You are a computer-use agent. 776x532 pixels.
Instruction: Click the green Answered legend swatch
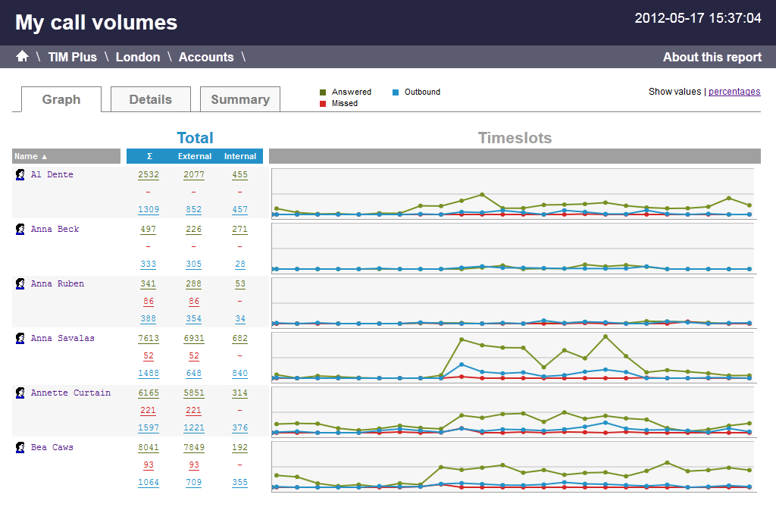322,92
